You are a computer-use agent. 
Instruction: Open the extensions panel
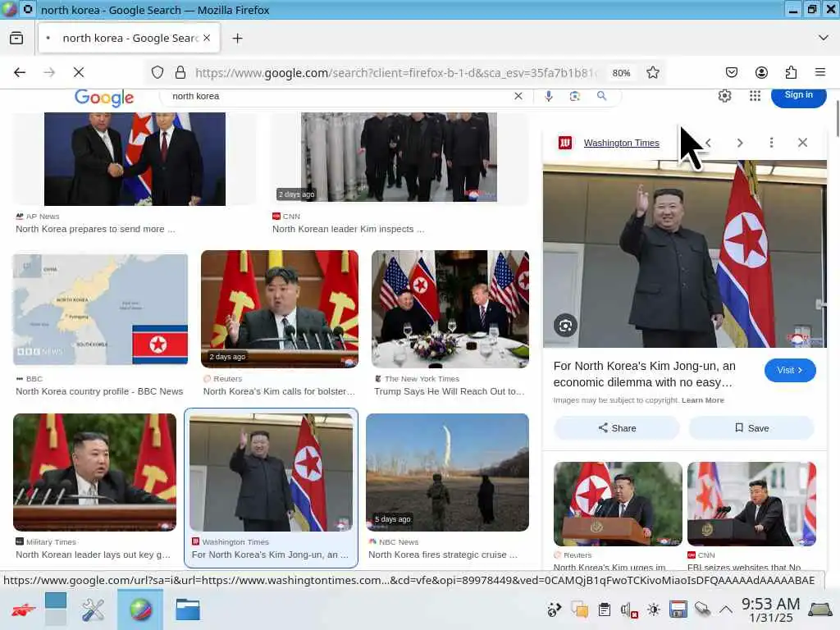(792, 72)
